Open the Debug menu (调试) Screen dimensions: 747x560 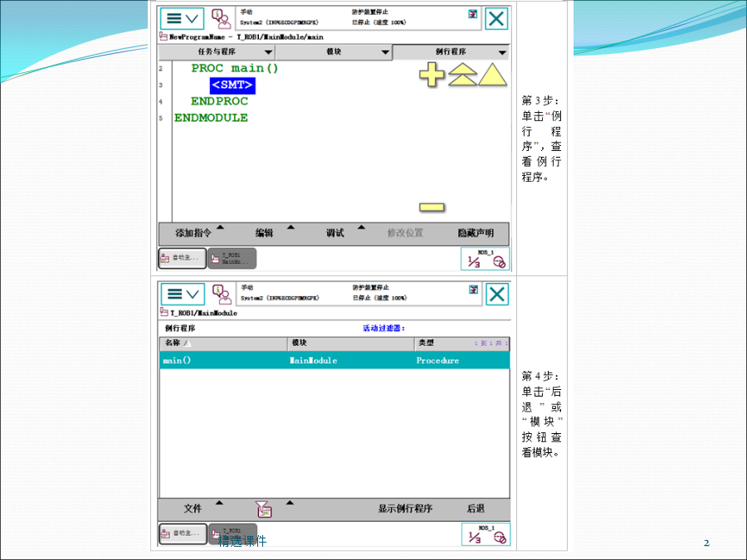coord(335,233)
